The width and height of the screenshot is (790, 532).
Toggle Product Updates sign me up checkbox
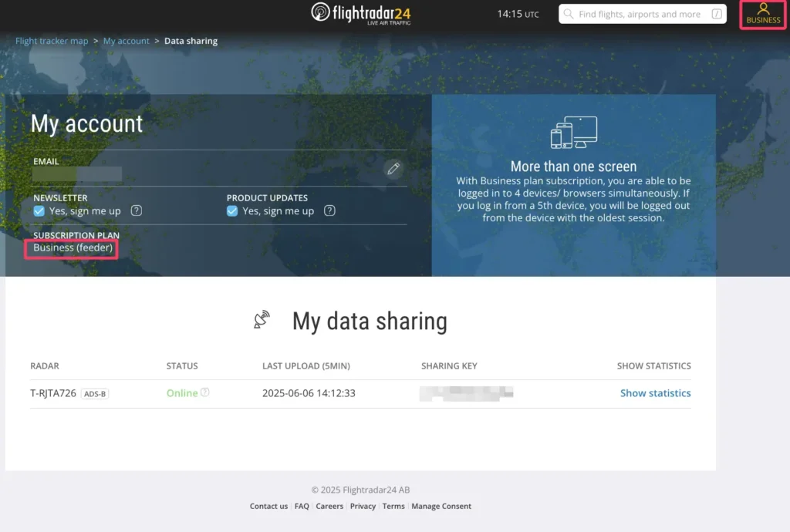232,211
